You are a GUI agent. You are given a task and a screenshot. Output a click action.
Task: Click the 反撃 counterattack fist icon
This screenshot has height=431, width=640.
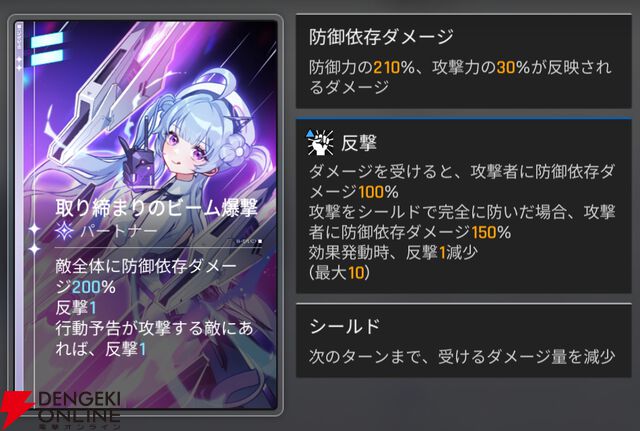[x=321, y=143]
